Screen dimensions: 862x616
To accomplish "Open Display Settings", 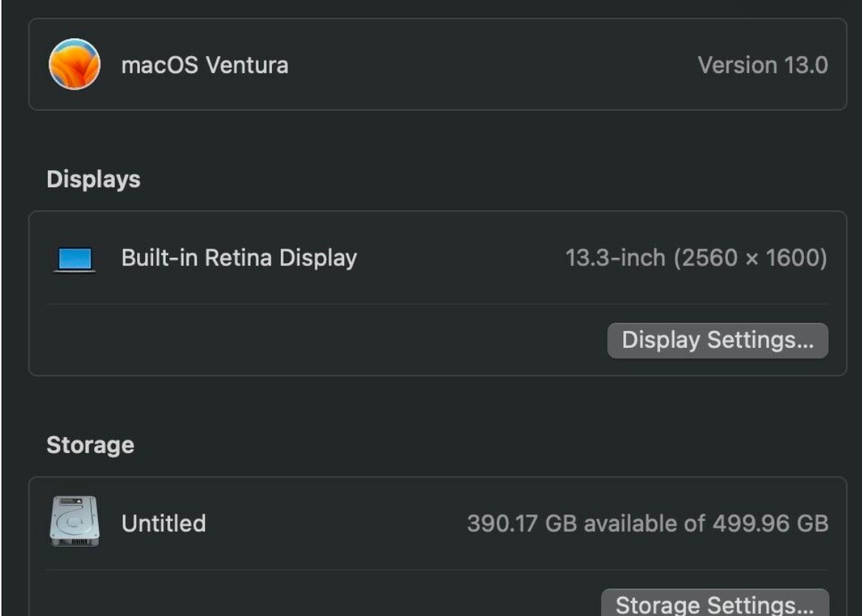I will (x=718, y=340).
